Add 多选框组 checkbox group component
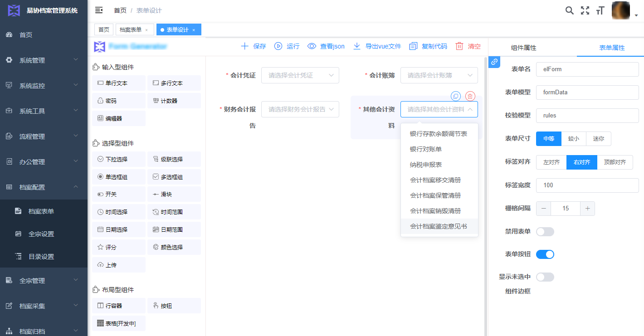The width and height of the screenshot is (644, 336). (174, 177)
